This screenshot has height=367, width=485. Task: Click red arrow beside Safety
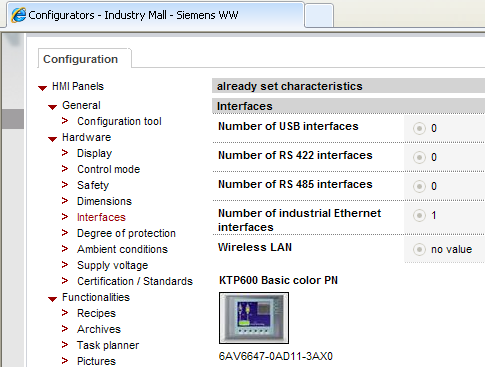pos(65,185)
